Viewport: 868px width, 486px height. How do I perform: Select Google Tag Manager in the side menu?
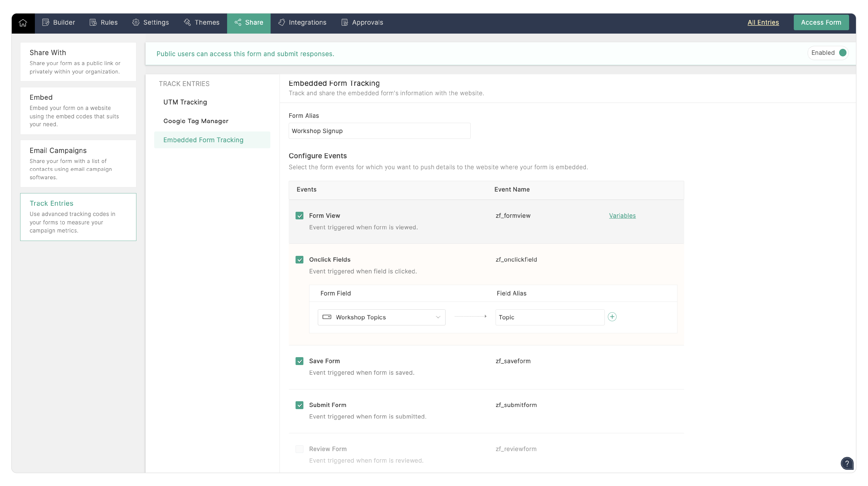pos(196,121)
